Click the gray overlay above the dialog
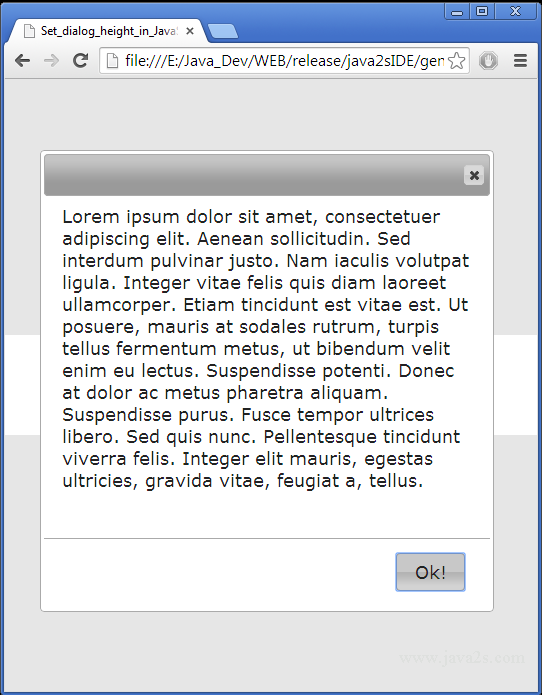Image resolution: width=542 pixels, height=695 pixels. click(271, 114)
